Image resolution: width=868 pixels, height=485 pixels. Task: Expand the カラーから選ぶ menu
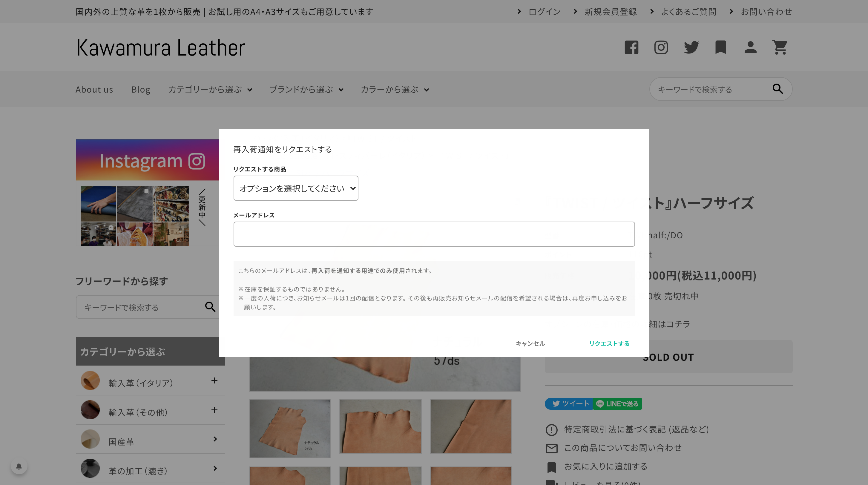[395, 90]
